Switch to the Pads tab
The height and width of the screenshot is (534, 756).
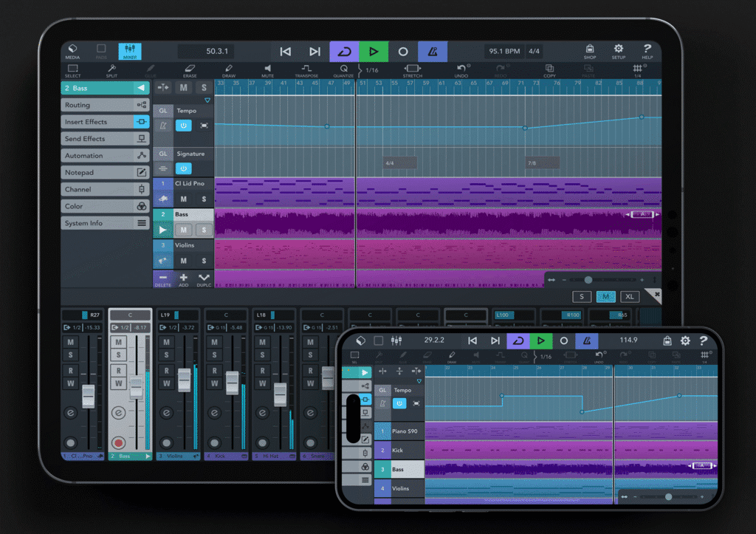(x=101, y=51)
